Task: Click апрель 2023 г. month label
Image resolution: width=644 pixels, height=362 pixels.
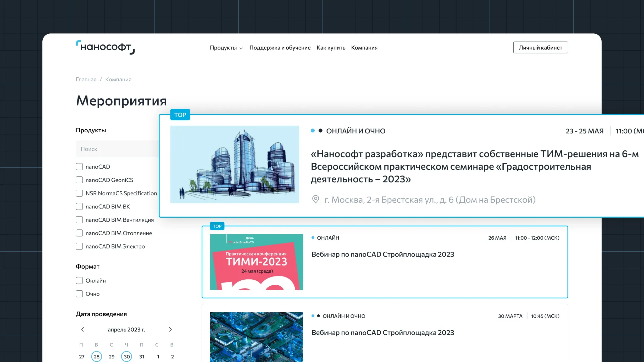Action: [x=126, y=330]
